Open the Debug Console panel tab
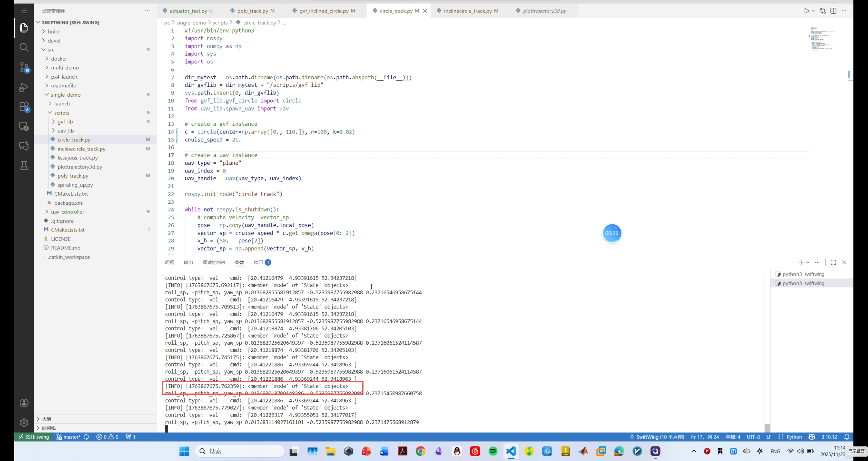The image size is (868, 461). click(x=214, y=262)
